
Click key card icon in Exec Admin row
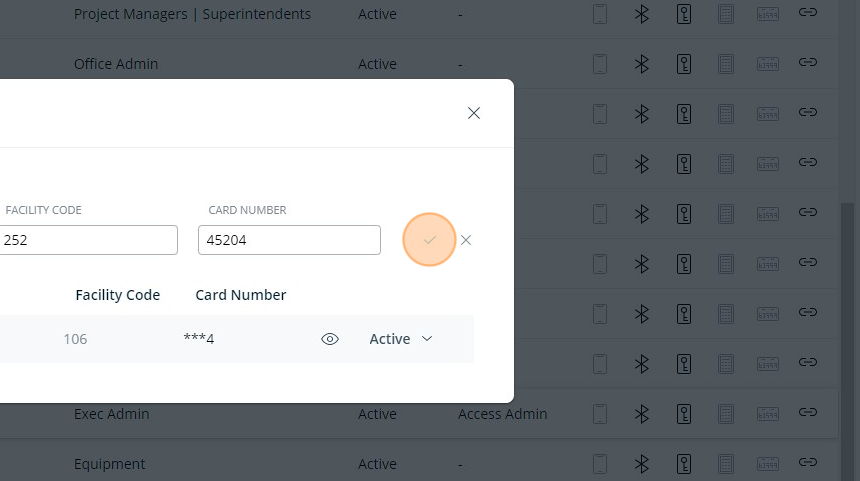[x=684, y=414]
